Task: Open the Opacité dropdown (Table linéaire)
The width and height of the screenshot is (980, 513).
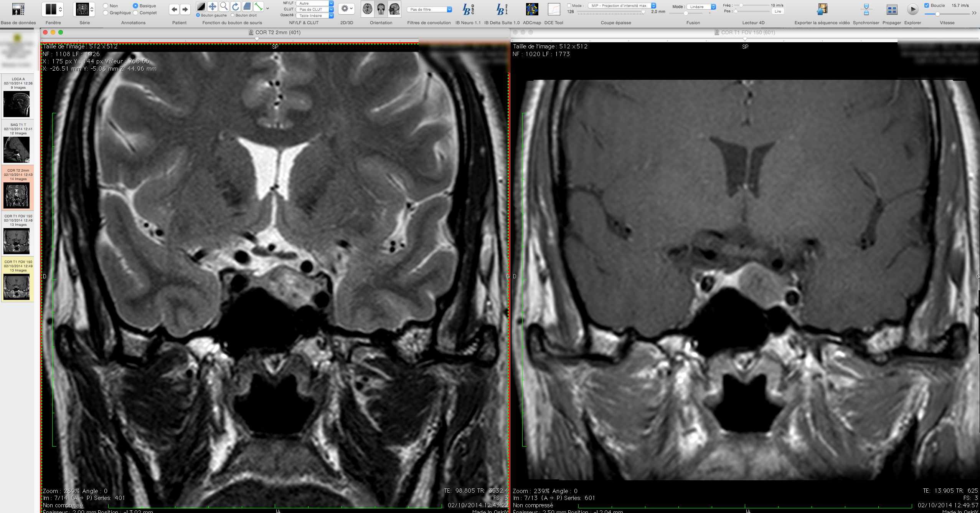Action: tap(315, 16)
